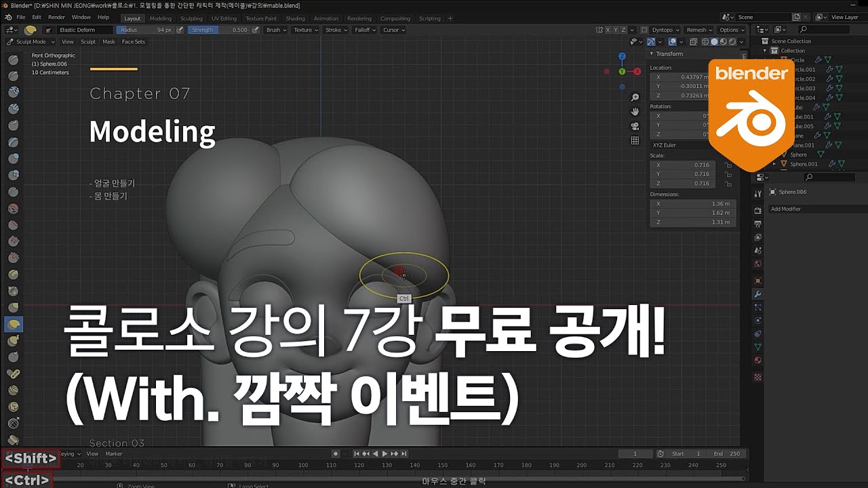The width and height of the screenshot is (868, 488).
Task: Click the blue Z axis on the navigation gizmo
Action: pos(622,56)
